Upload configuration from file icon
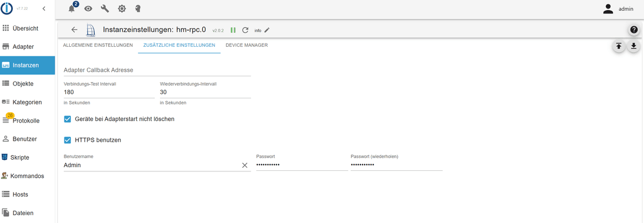The height and width of the screenshot is (223, 644). 619,46
